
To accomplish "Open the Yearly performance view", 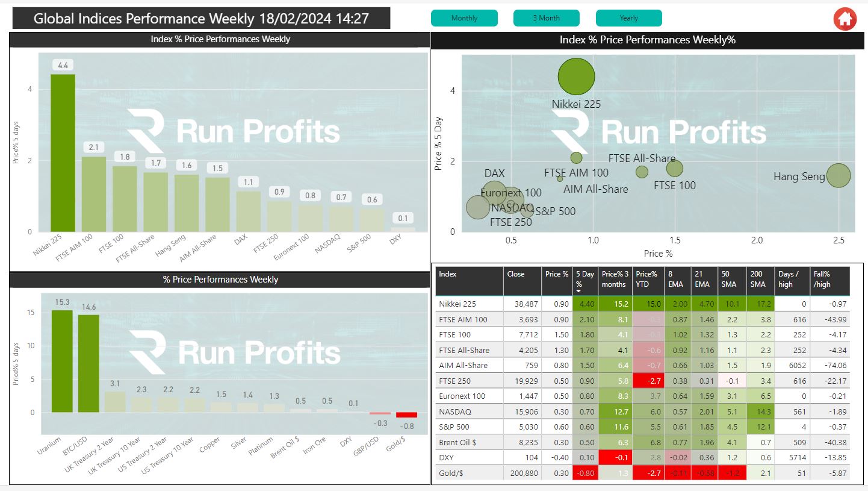I will (628, 18).
